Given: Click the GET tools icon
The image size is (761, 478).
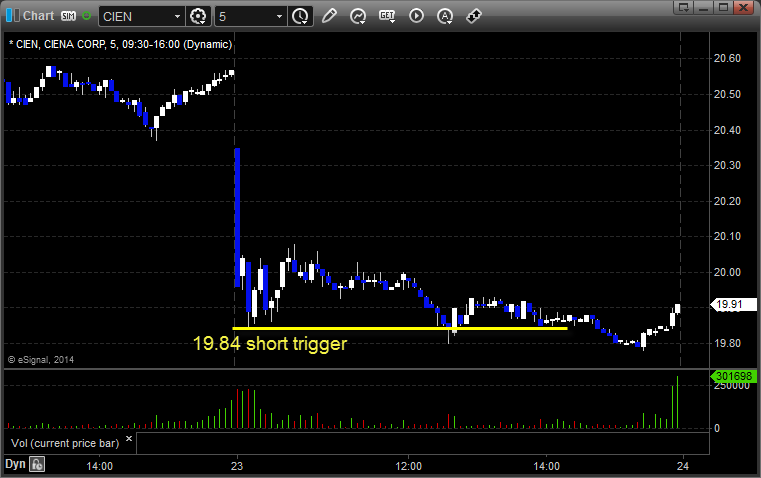Looking at the screenshot, I should pyautogui.click(x=387, y=16).
